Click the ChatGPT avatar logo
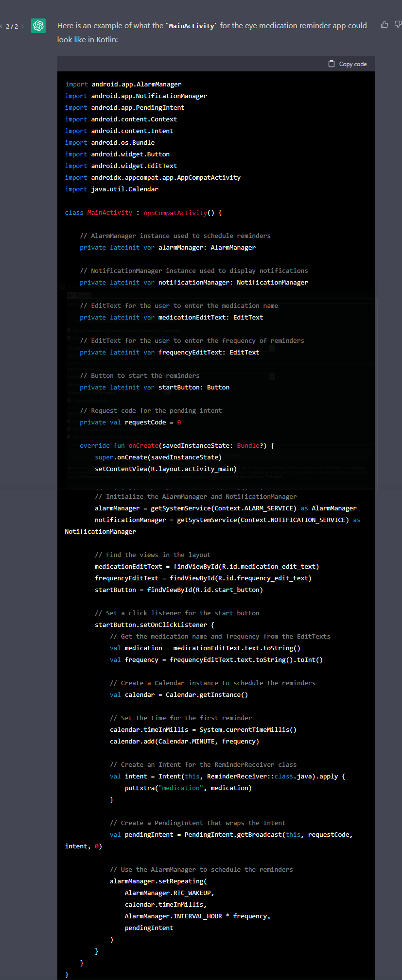 coord(38,26)
